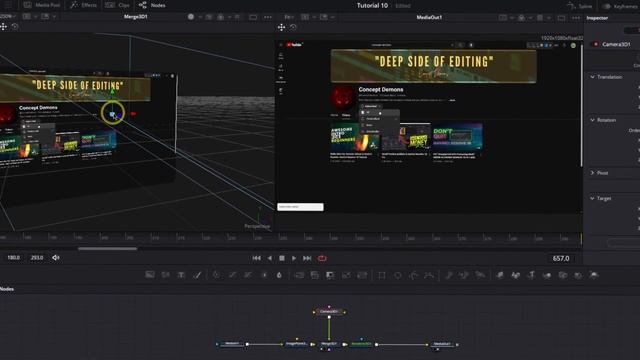The image size is (640, 360).
Task: Add a Shape 3D node
Action: [516, 275]
